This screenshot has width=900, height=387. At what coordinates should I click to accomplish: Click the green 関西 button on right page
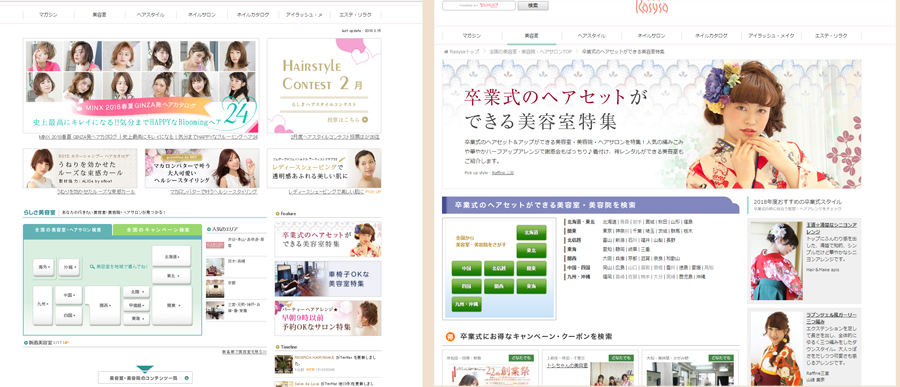(x=499, y=286)
